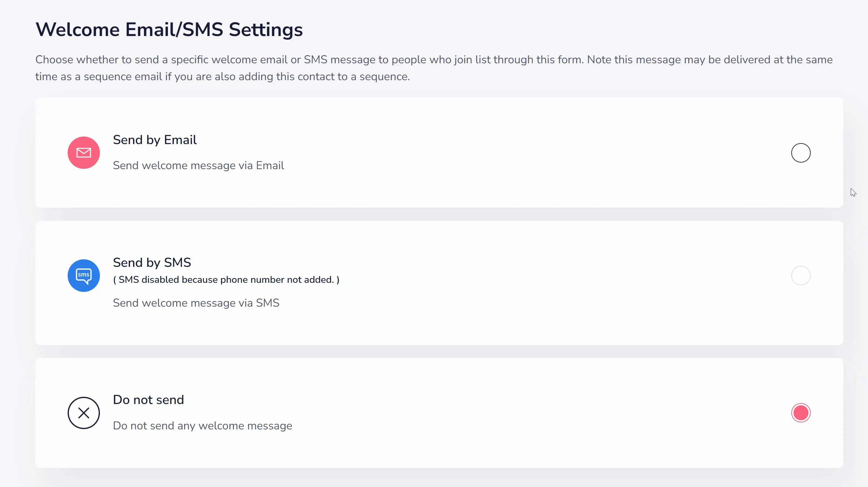The image size is (868, 487).
Task: Click "Do not send any welcome message" text
Action: [203, 426]
